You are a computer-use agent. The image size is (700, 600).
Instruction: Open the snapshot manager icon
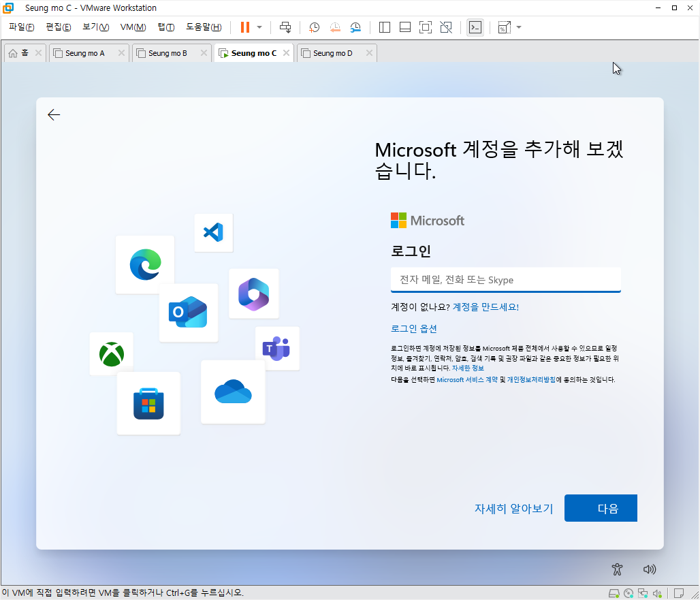[x=355, y=27]
